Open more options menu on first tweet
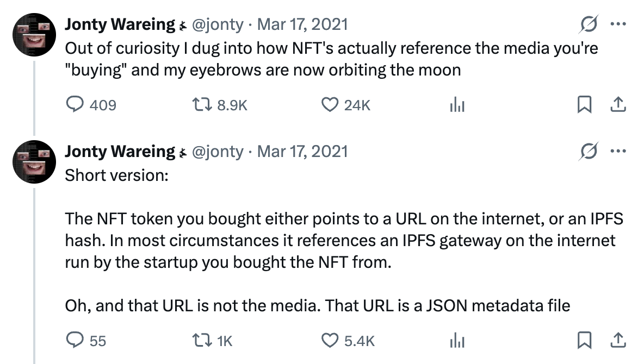Viewport: 644px width, 364px height. click(618, 24)
